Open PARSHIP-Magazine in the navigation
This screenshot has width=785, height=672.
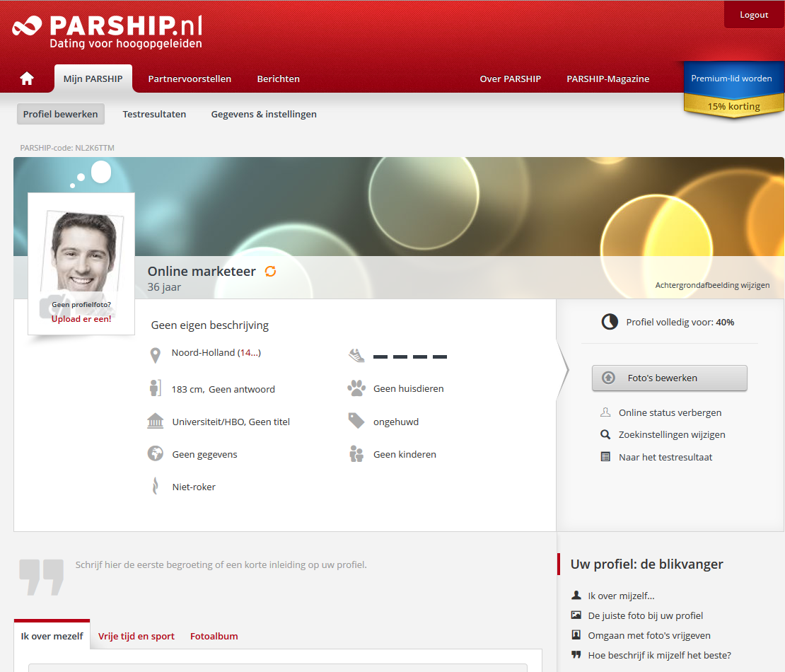[x=607, y=79]
